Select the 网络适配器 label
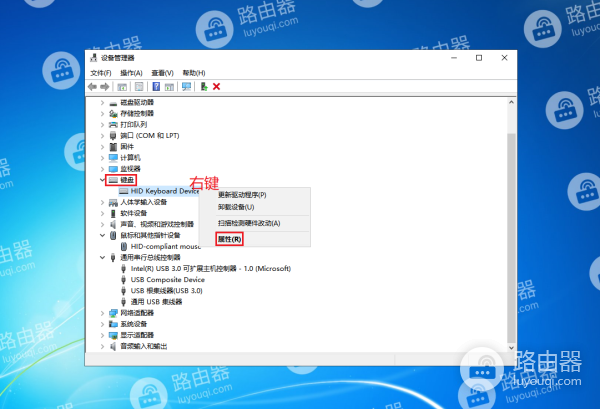Image resolution: width=600 pixels, height=409 pixels. pyautogui.click(x=137, y=313)
